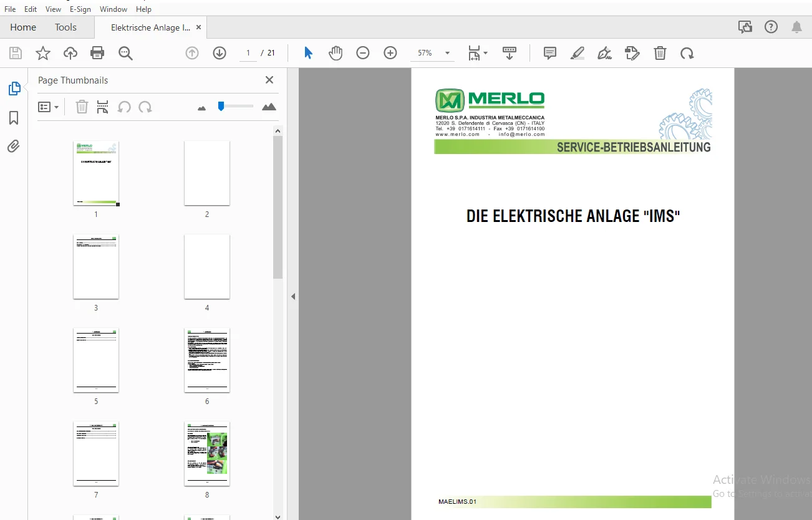Close the Page Thumbnails panel
Image resolution: width=812 pixels, height=520 pixels.
[269, 80]
